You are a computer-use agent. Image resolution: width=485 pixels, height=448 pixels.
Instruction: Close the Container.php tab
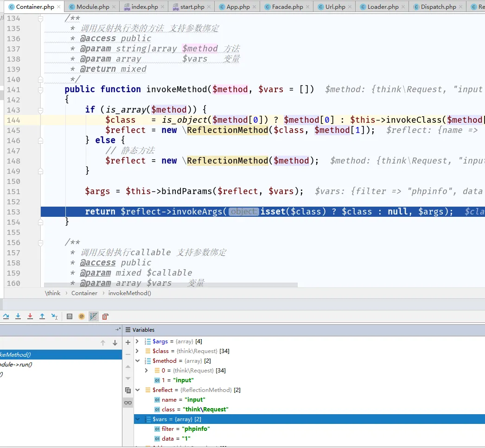point(59,7)
